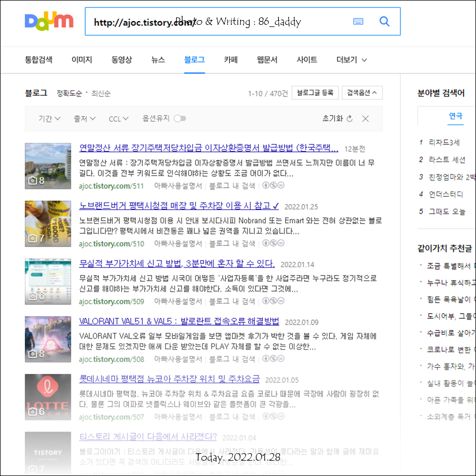The width and height of the screenshot is (476, 476).
Task: Click trending keyword 그때도 오늘
Action: coord(447,212)
